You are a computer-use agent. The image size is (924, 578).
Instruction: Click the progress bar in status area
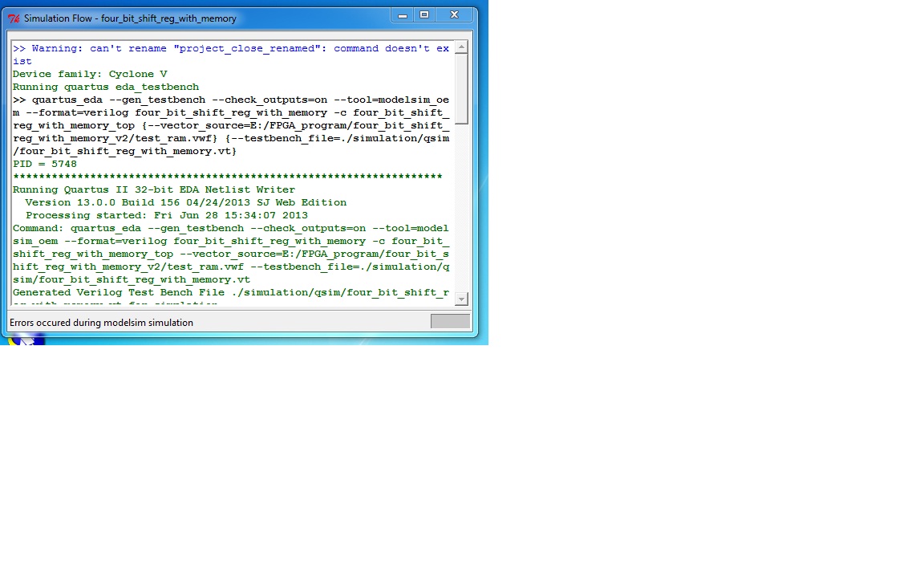tap(450, 321)
